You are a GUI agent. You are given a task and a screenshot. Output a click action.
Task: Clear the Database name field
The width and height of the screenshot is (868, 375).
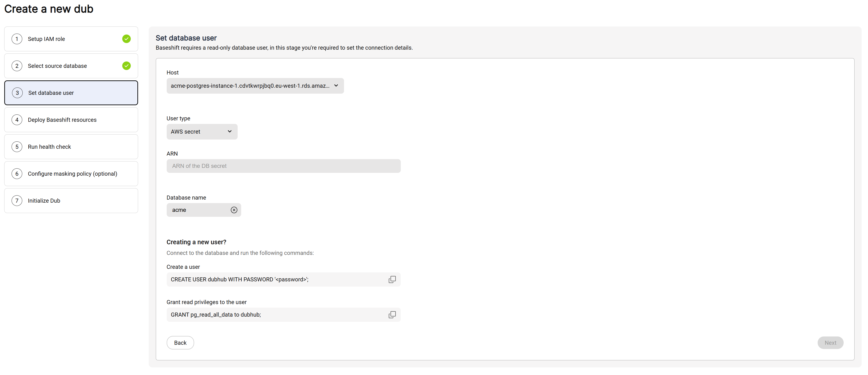point(234,210)
